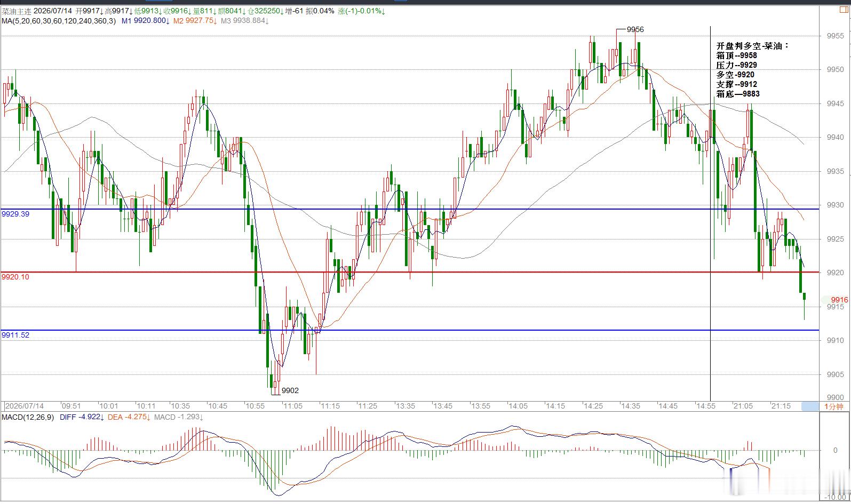This screenshot has height=504, width=851.
Task: Click the M3 9938.884 moving average label
Action: coord(244,21)
